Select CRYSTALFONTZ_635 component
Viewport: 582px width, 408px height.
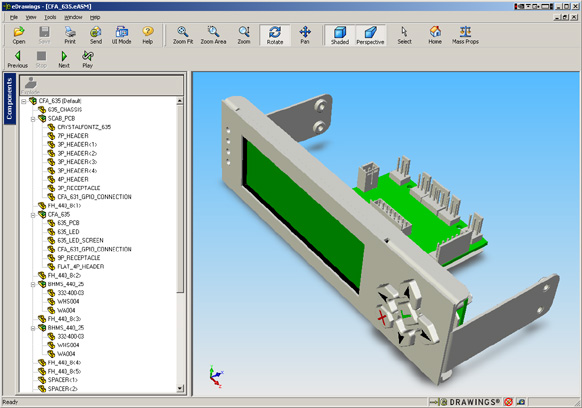84,127
